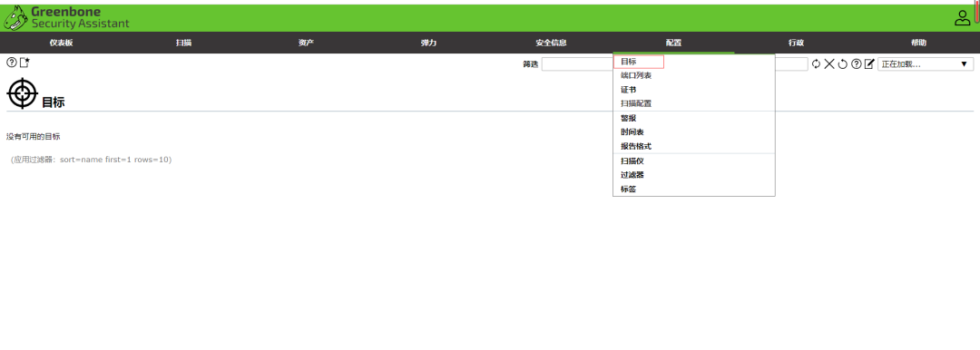Screen dimensions: 980x350
Task: Click the edit filter pencil icon
Action: [x=869, y=64]
